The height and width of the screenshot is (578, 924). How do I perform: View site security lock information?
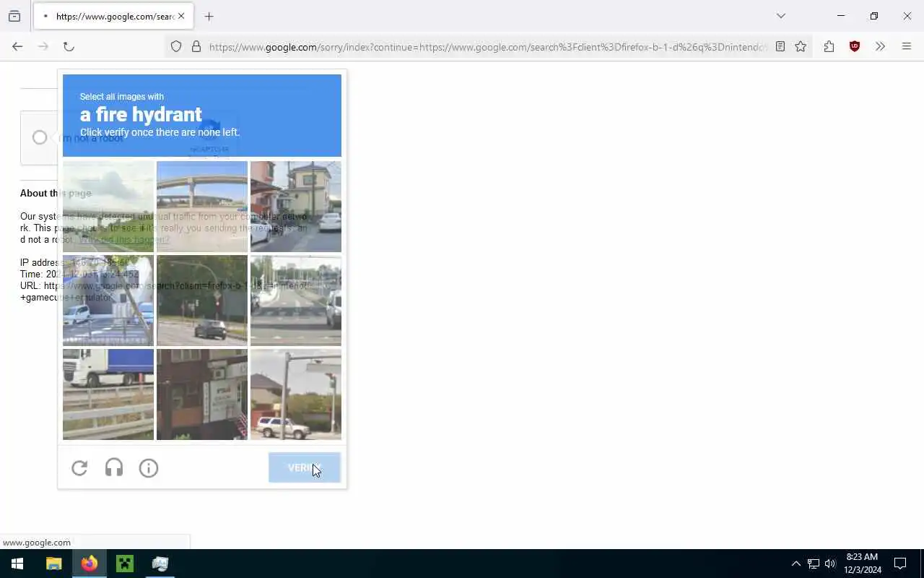click(196, 46)
